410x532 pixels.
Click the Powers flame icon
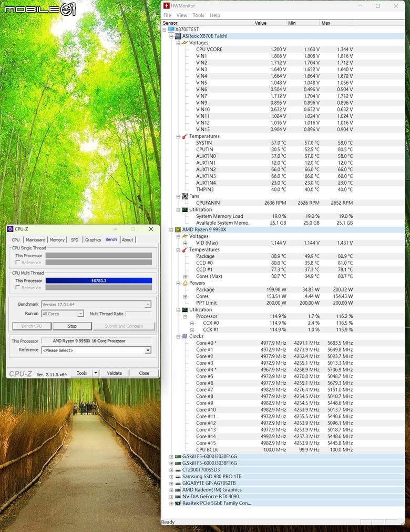click(x=184, y=283)
